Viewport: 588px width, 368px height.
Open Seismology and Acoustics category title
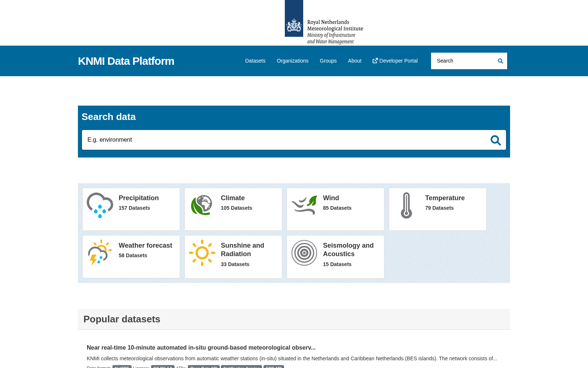[x=348, y=250]
